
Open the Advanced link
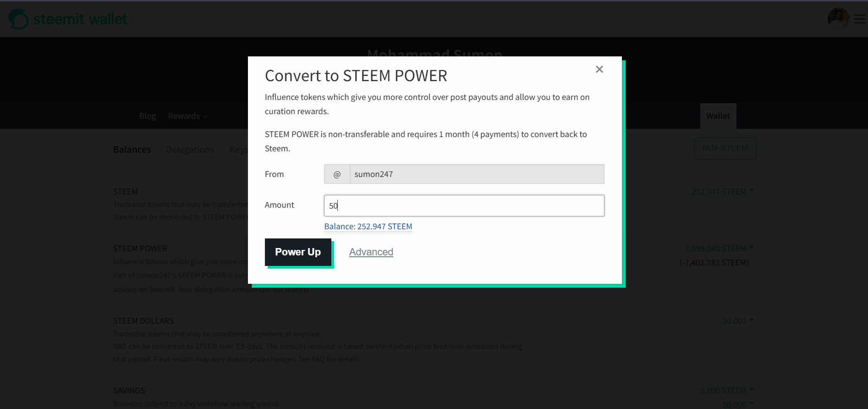[371, 252]
